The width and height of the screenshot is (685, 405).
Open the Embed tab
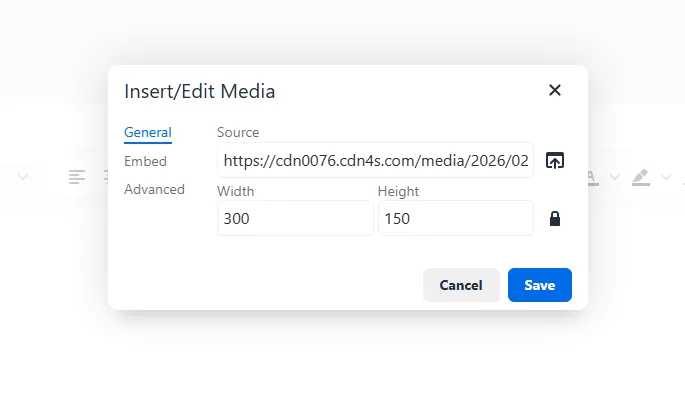pyautogui.click(x=145, y=161)
